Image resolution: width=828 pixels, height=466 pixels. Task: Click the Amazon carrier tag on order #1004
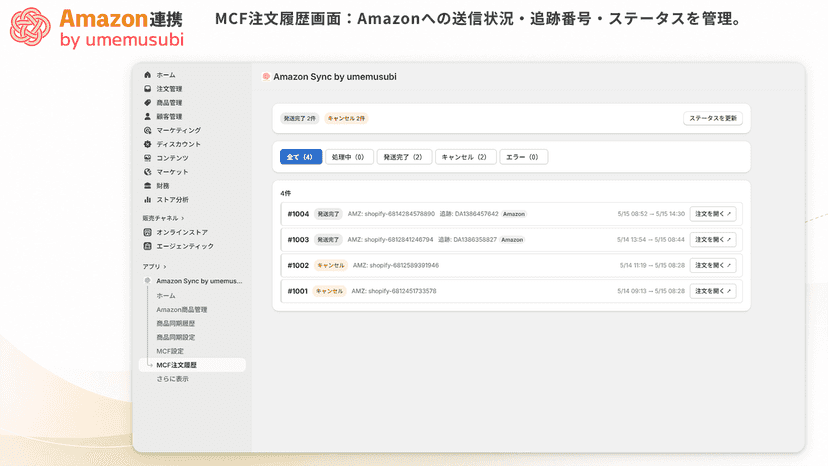click(x=514, y=214)
